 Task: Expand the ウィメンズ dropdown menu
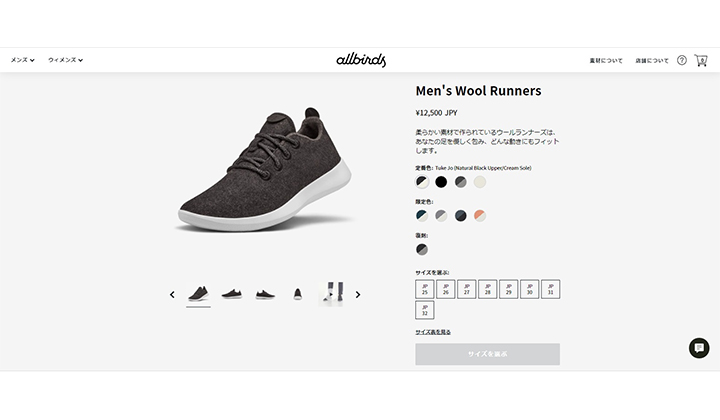[66, 60]
